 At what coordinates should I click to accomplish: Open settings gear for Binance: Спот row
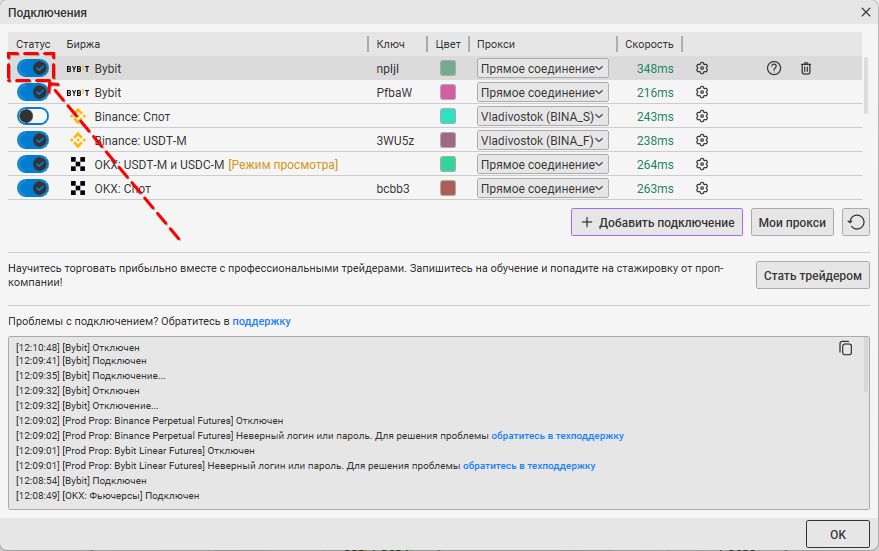(702, 116)
